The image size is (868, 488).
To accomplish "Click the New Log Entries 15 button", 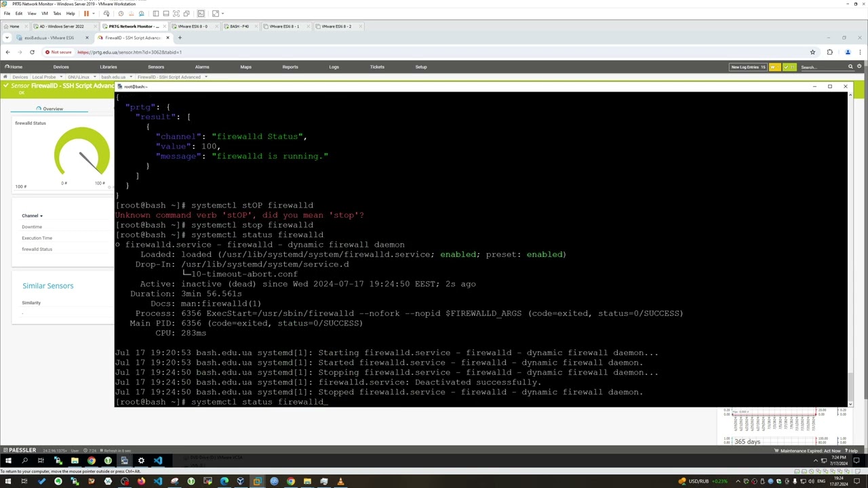I will (748, 67).
